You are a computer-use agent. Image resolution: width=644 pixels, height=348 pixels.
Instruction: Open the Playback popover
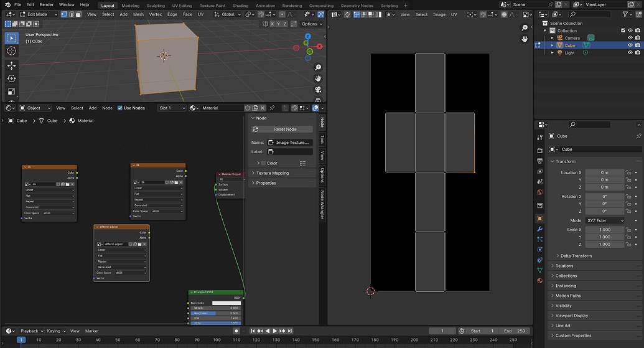(x=32, y=331)
